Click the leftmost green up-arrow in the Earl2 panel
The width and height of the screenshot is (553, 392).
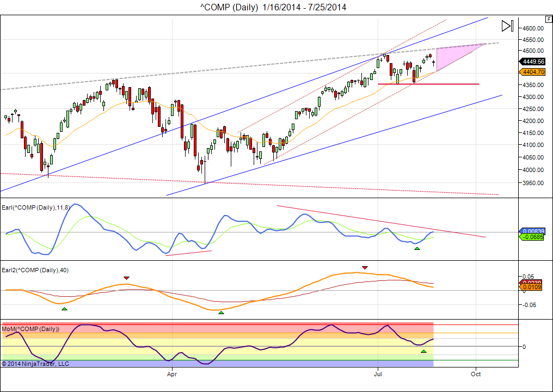click(x=64, y=309)
